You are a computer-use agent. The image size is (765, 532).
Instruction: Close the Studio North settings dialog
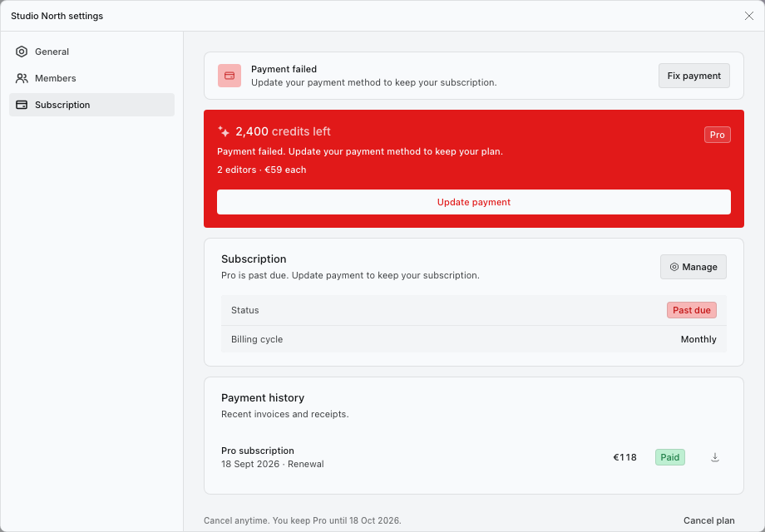click(749, 16)
